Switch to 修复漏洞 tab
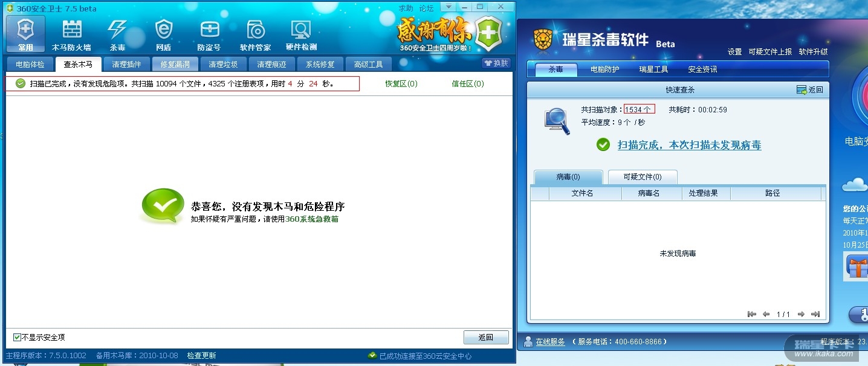The image size is (868, 366). point(175,65)
